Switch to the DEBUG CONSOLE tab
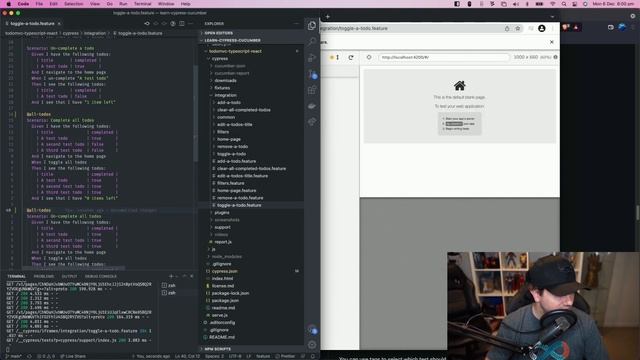This screenshot has height=360, width=640. [x=101, y=276]
